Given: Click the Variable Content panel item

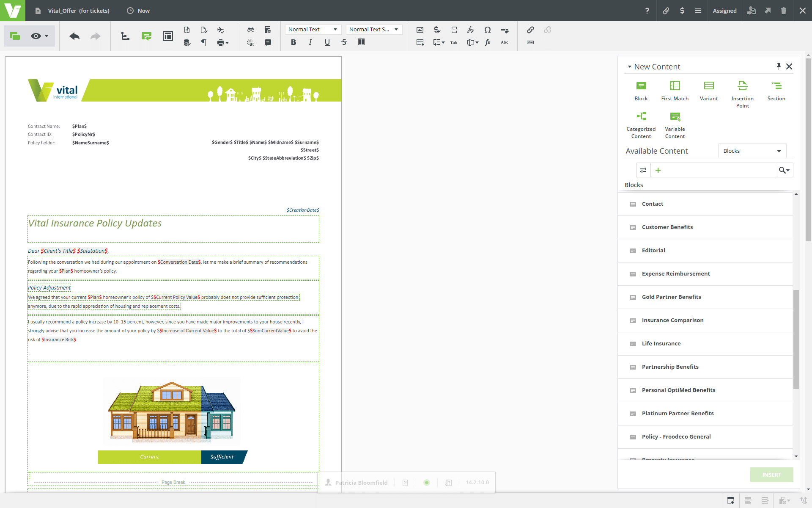Looking at the screenshot, I should (675, 124).
